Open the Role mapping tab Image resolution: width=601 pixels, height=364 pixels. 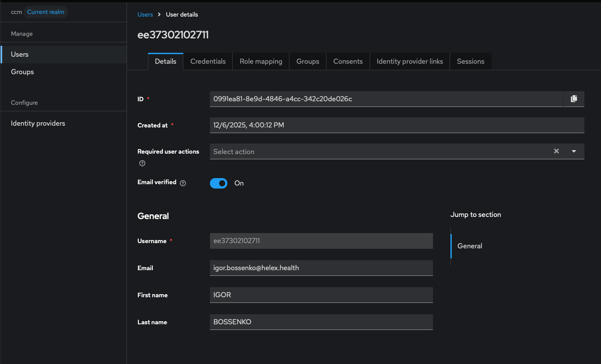pos(261,61)
